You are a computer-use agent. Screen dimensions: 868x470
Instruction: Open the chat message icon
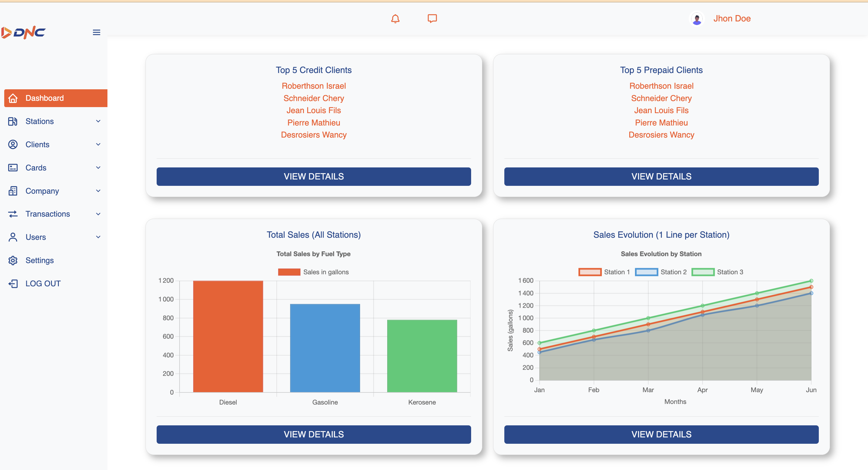[432, 18]
